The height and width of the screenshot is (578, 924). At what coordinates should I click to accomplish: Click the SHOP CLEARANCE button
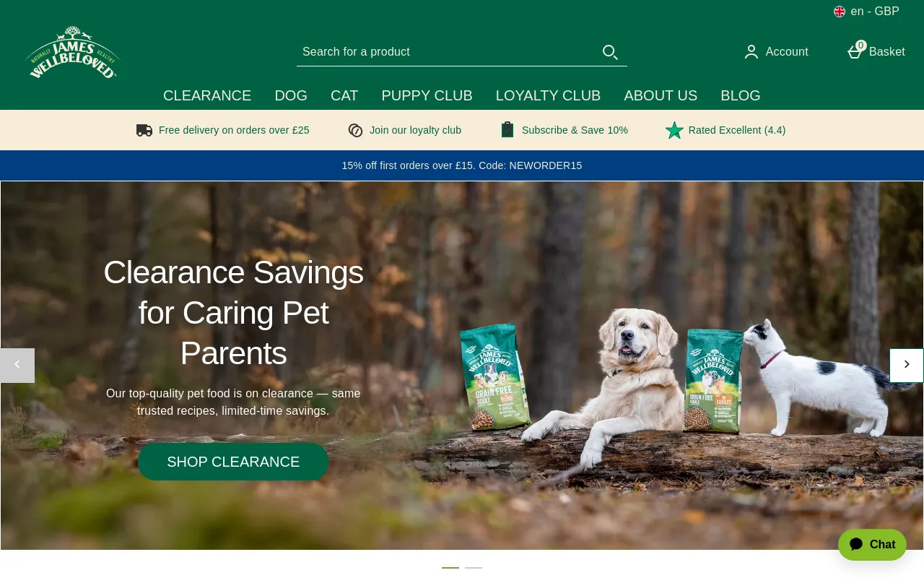coord(233,462)
